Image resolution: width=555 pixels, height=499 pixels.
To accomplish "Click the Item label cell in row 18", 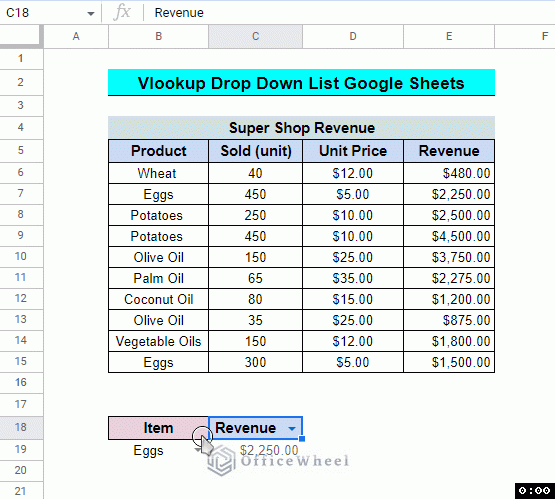I will pyautogui.click(x=158, y=428).
